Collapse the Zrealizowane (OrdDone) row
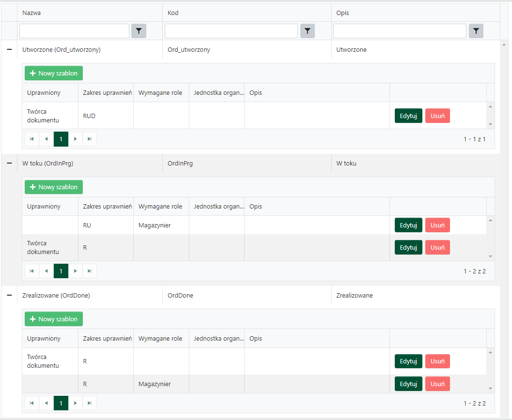The height and width of the screenshot is (420, 512). tap(9, 295)
